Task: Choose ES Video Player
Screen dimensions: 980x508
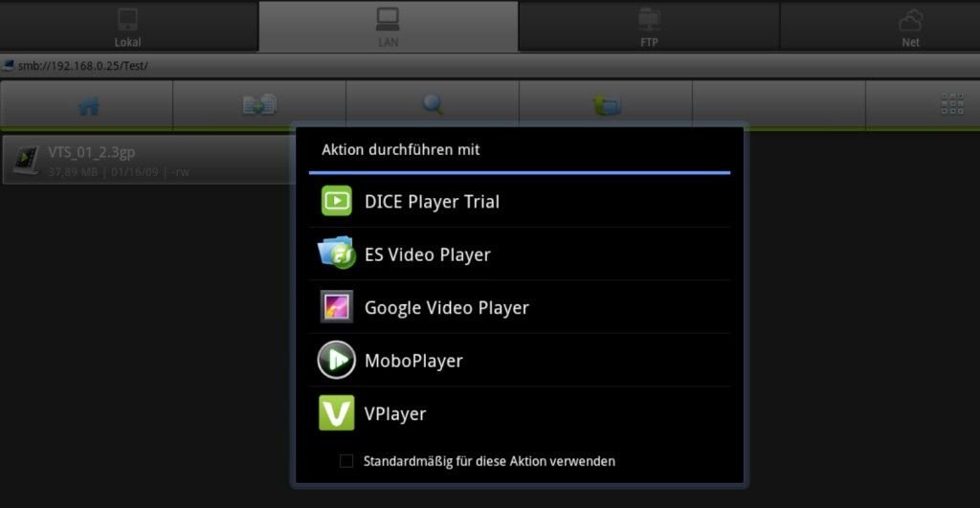Action: point(520,254)
